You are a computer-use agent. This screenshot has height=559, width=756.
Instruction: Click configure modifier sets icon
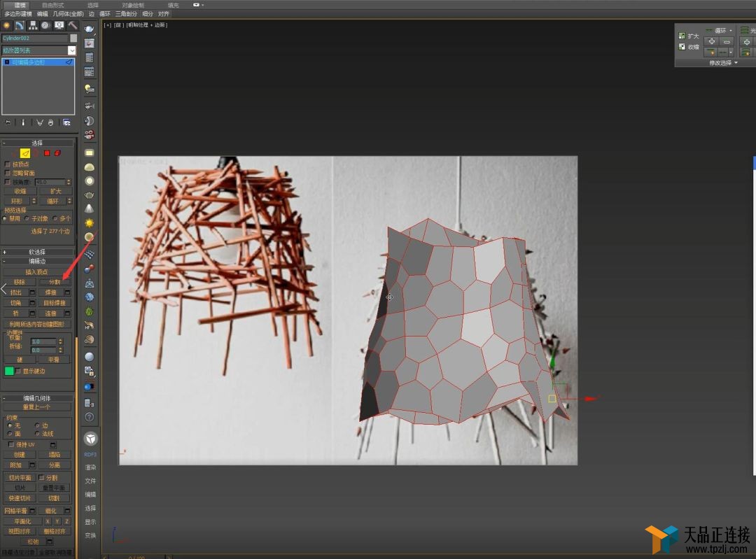click(66, 122)
